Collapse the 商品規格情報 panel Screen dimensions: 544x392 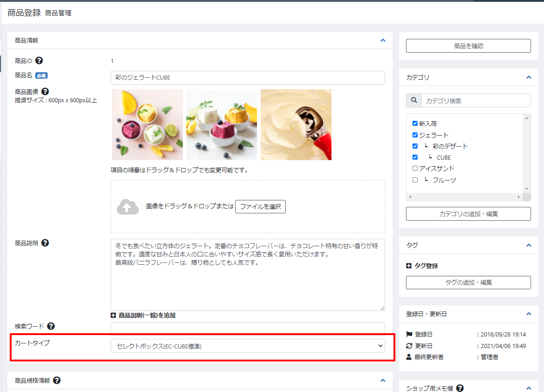[x=383, y=380]
